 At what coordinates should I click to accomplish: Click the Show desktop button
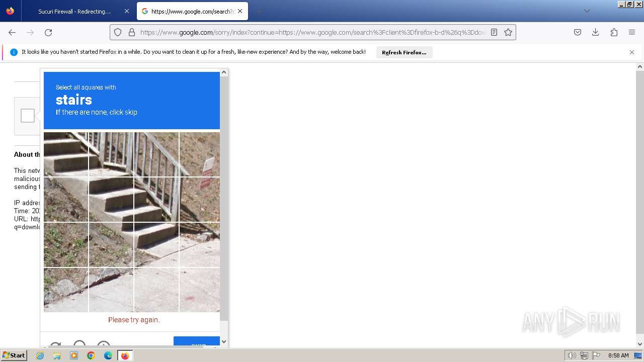(638, 355)
